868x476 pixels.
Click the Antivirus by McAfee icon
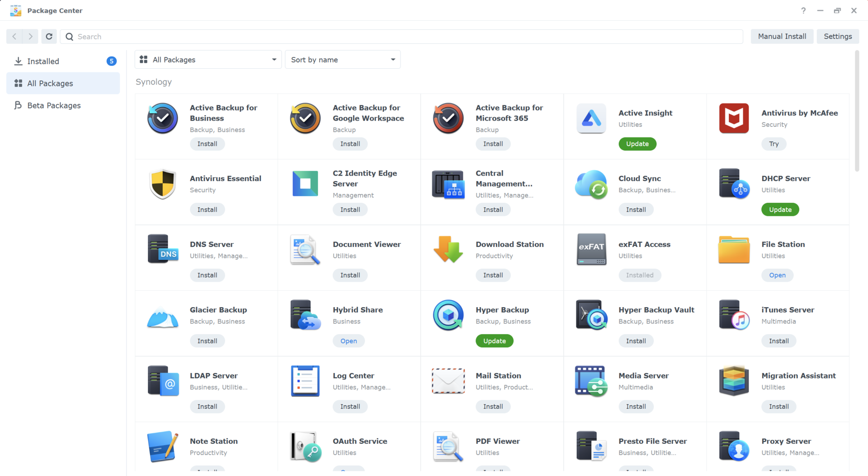click(x=734, y=118)
